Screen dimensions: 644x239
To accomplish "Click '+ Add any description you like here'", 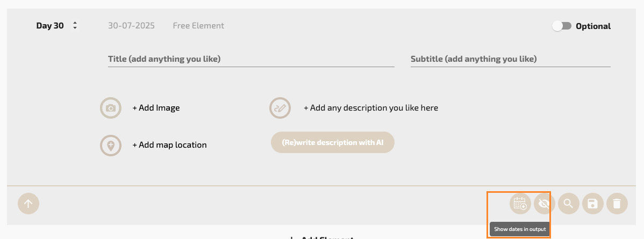I will click(371, 108).
